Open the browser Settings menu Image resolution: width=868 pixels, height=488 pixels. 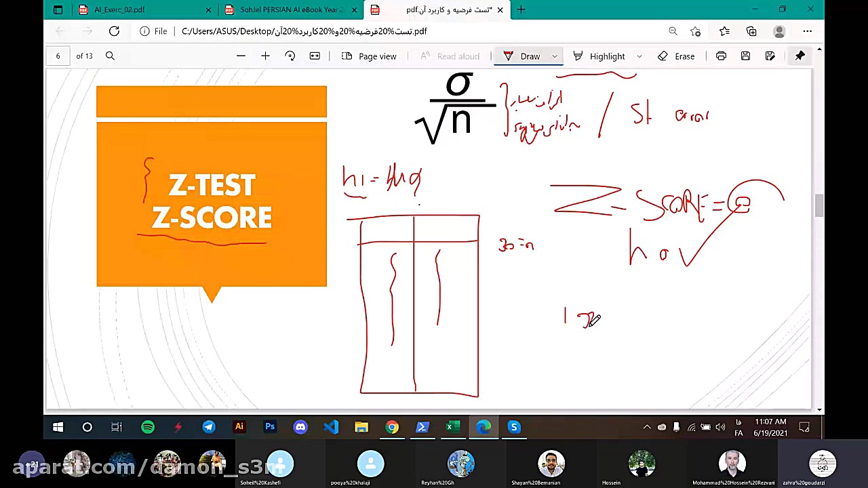tap(808, 31)
